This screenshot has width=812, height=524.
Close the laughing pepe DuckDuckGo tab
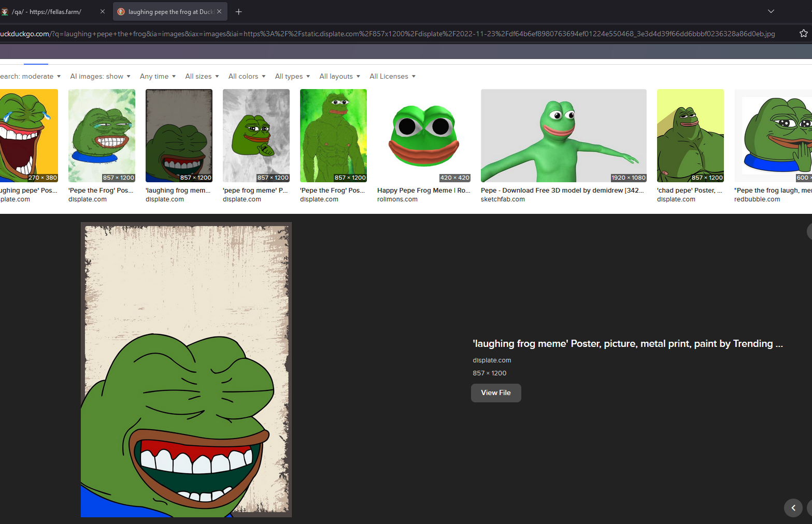click(x=219, y=11)
